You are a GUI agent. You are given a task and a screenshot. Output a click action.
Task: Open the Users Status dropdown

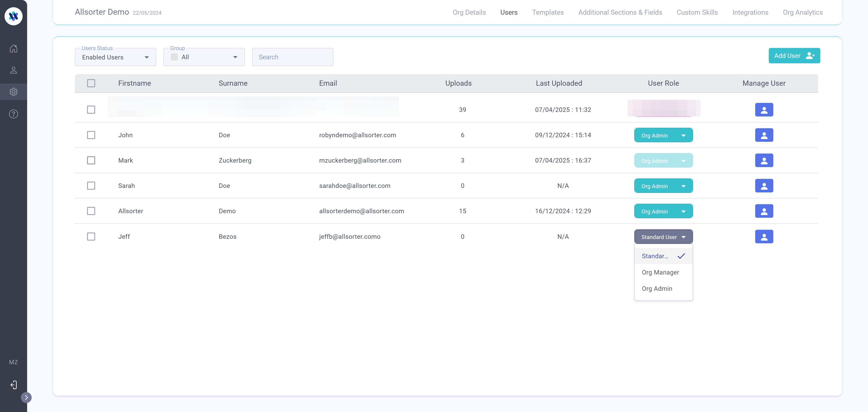(115, 57)
